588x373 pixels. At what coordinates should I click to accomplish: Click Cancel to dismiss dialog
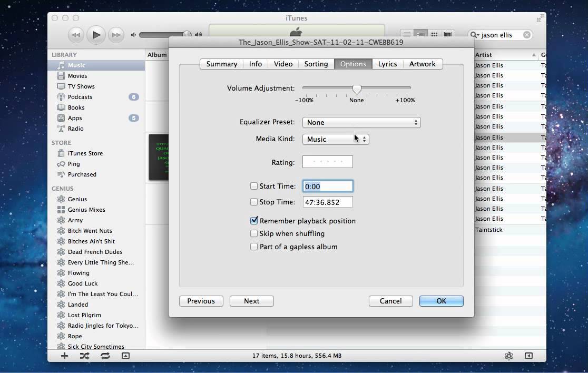(x=391, y=301)
